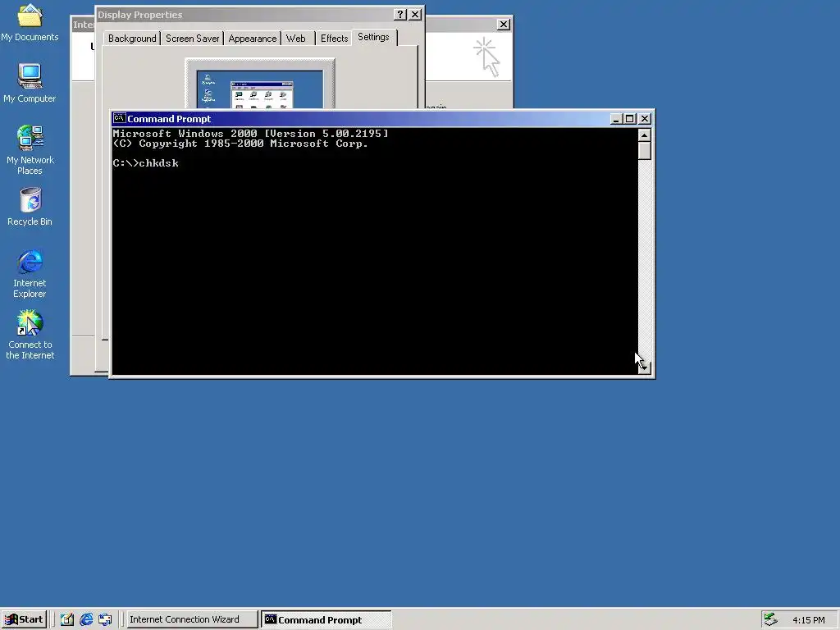Open My Documents desktop icon
Image resolution: width=840 pixels, height=630 pixels.
click(30, 21)
